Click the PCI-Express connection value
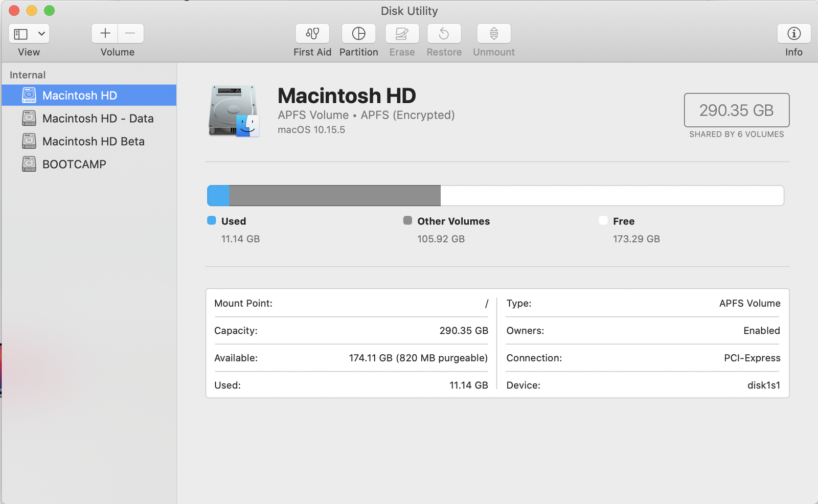This screenshot has height=504, width=818. (x=752, y=358)
